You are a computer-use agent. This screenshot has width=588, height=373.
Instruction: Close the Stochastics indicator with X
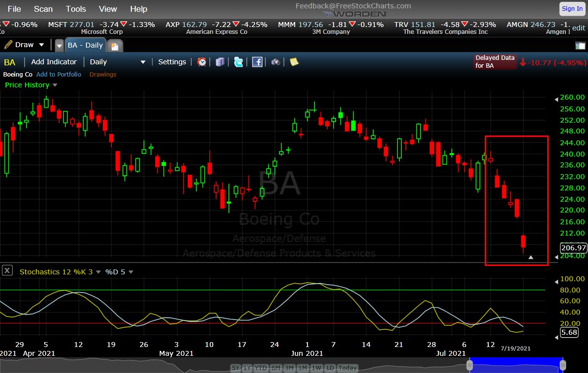[7, 270]
